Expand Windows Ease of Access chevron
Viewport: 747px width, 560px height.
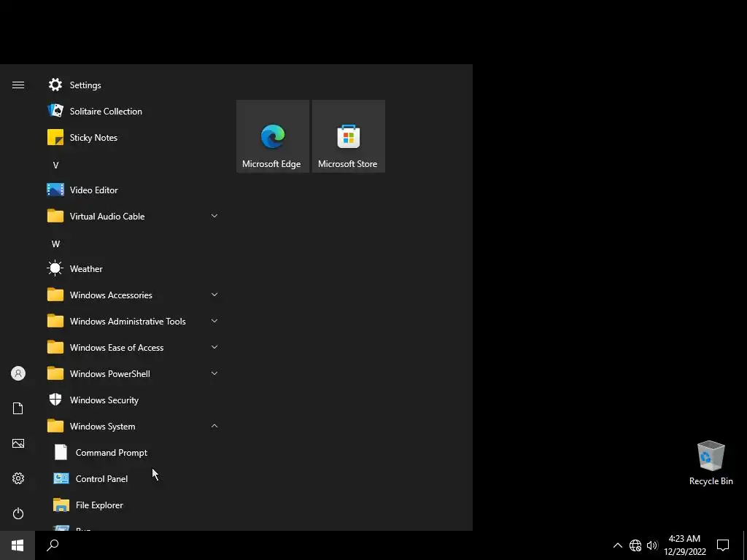coord(214,346)
